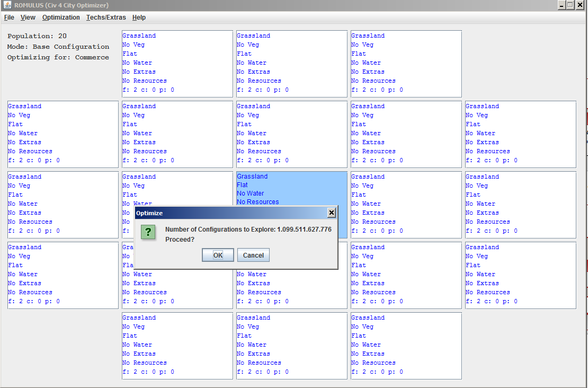Open the View menu

(x=28, y=17)
